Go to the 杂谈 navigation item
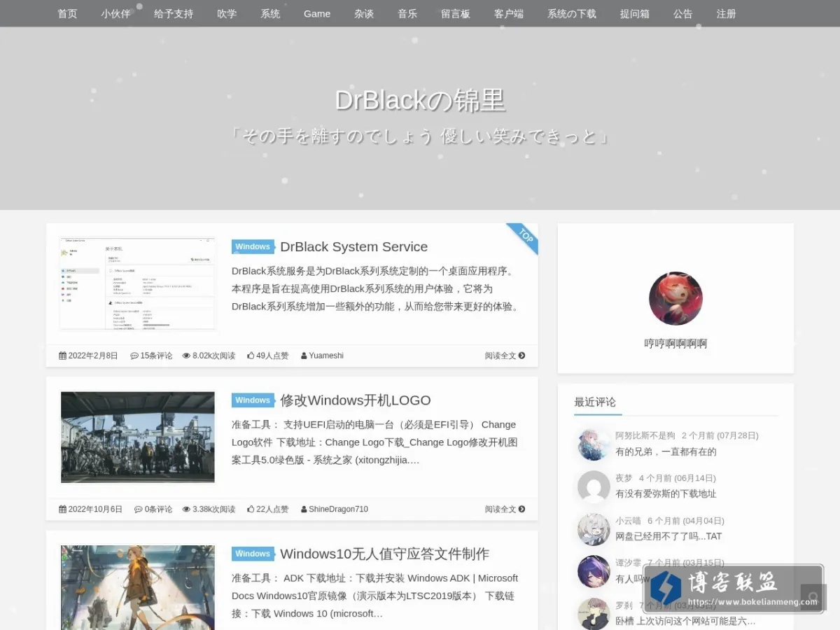Image resolution: width=840 pixels, height=630 pixels. pos(364,13)
